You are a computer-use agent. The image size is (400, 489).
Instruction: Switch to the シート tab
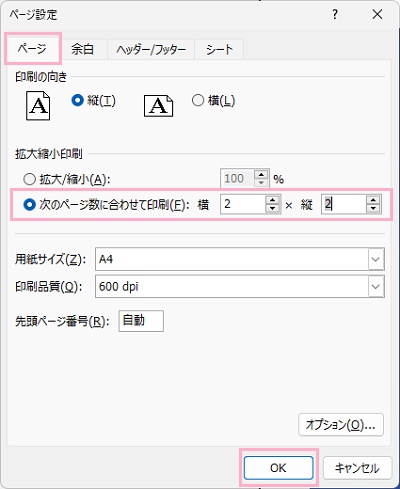coord(219,50)
